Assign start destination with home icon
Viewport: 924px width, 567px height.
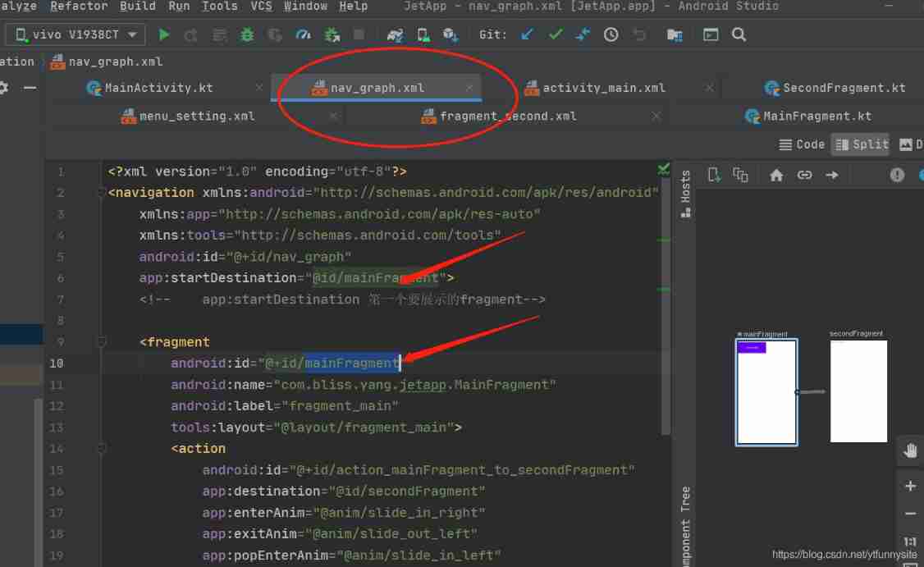[777, 175]
